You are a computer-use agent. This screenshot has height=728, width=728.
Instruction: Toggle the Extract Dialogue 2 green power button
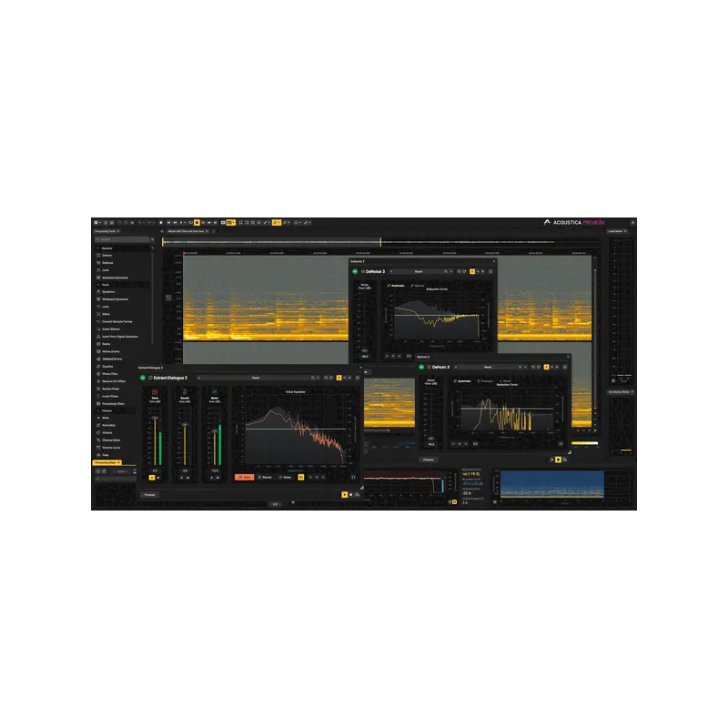(143, 378)
